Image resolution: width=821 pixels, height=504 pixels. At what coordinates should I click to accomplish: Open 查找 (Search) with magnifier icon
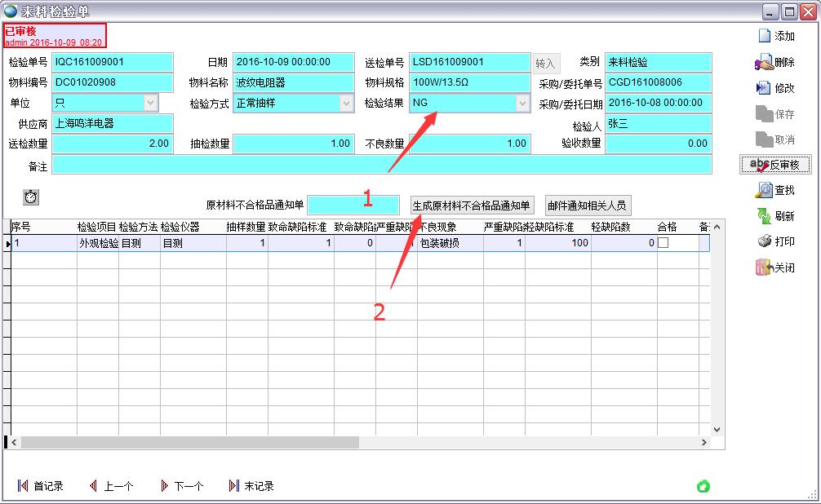click(x=775, y=190)
